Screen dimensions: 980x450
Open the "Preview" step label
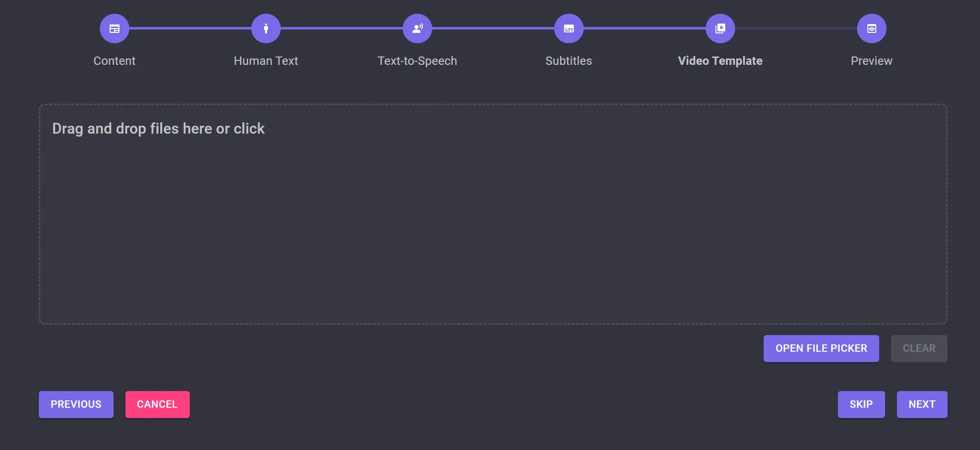click(871, 61)
